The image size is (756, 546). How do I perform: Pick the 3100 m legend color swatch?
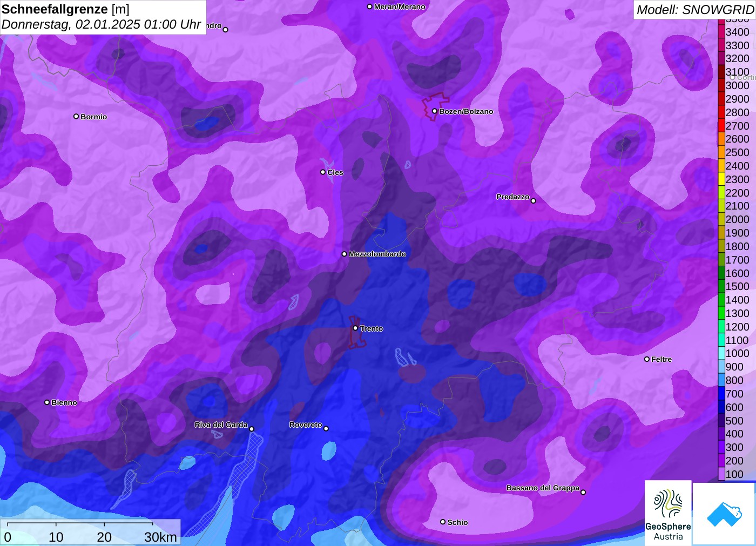[x=721, y=72]
